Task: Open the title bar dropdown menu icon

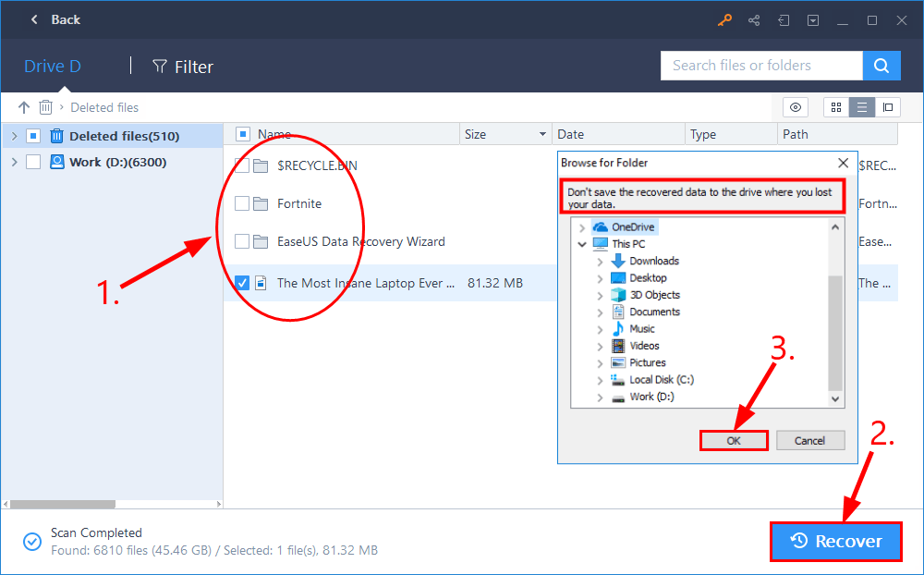Action: (x=813, y=20)
